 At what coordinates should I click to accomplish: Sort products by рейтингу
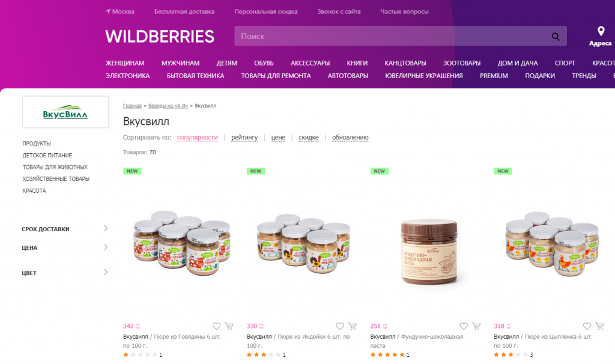point(244,138)
